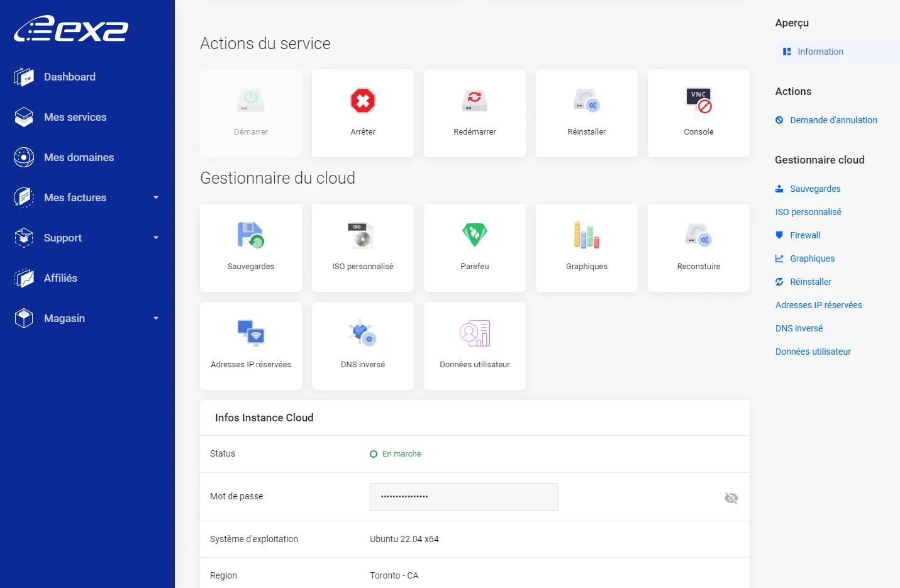Select the ISO personnalisé disc icon
900x588 pixels.
click(362, 236)
